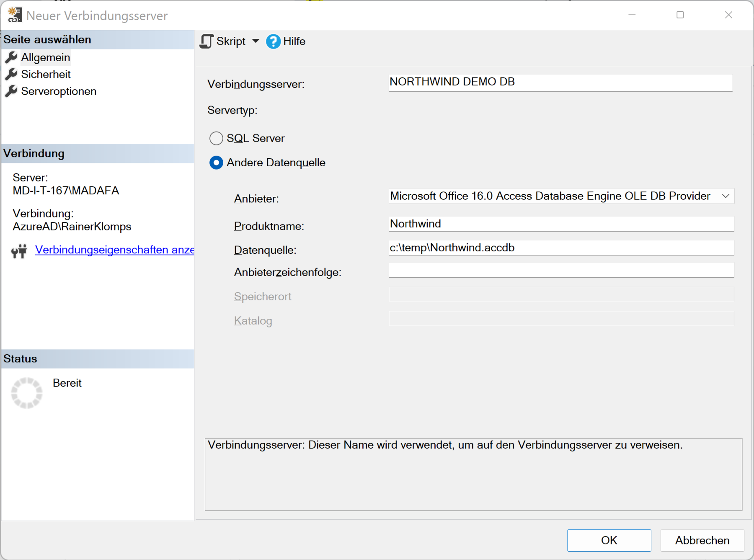Image resolution: width=754 pixels, height=560 pixels.
Task: Click into the Anbieterzeichenfolge field
Action: click(x=561, y=270)
